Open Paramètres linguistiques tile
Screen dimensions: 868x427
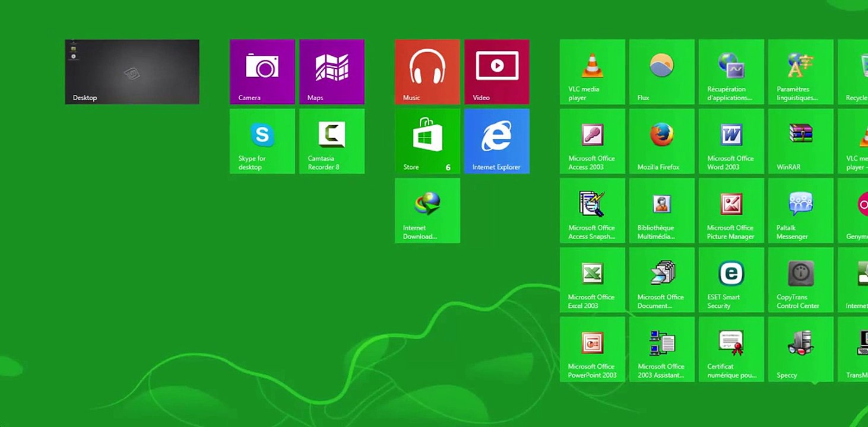point(801,72)
